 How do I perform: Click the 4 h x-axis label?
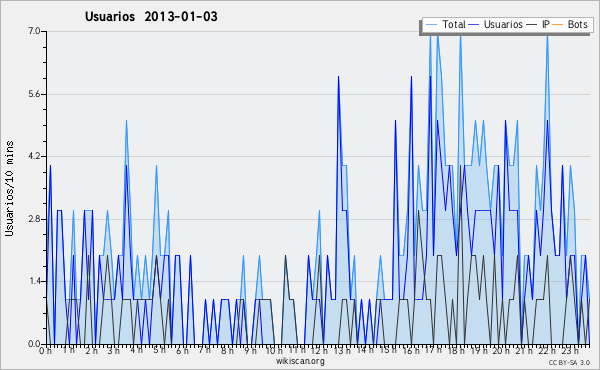[x=136, y=350]
